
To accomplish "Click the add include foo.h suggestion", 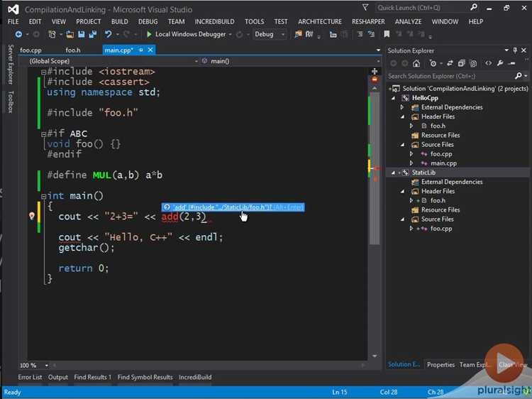I will click(233, 207).
